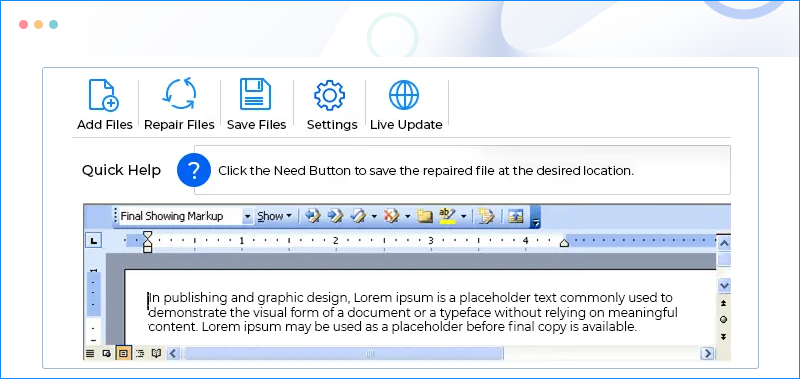Viewport: 800px width, 379px height.
Task: Open Reading Layout view book icon
Action: point(157,353)
